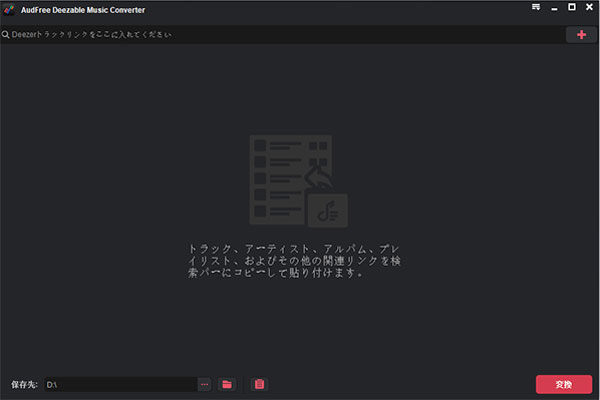Screen dimensions: 600x400
Task: Open the three-dots output path browse button
Action: [204, 384]
